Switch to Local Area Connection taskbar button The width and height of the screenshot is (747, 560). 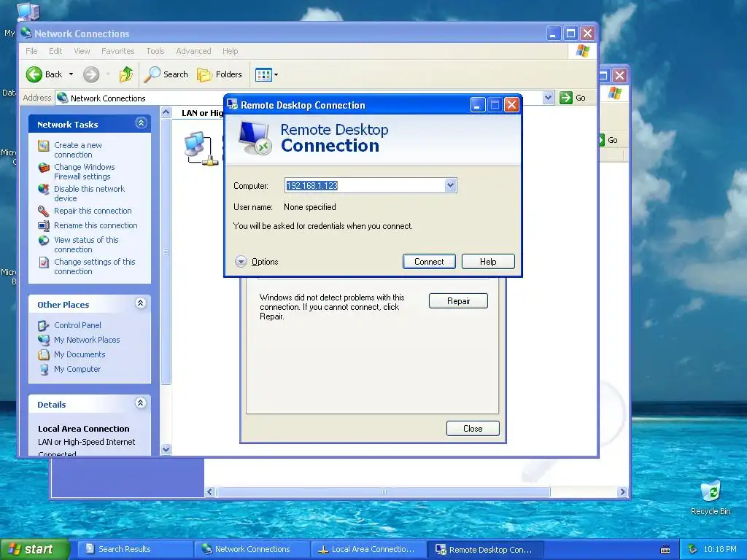tap(368, 549)
